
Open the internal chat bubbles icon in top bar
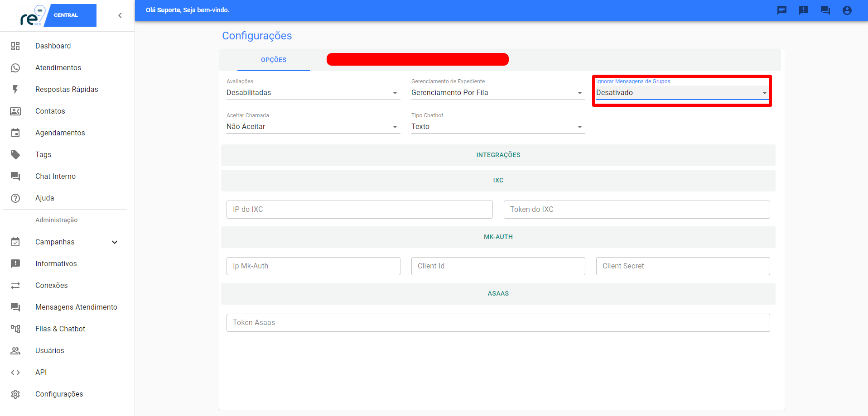tap(825, 10)
